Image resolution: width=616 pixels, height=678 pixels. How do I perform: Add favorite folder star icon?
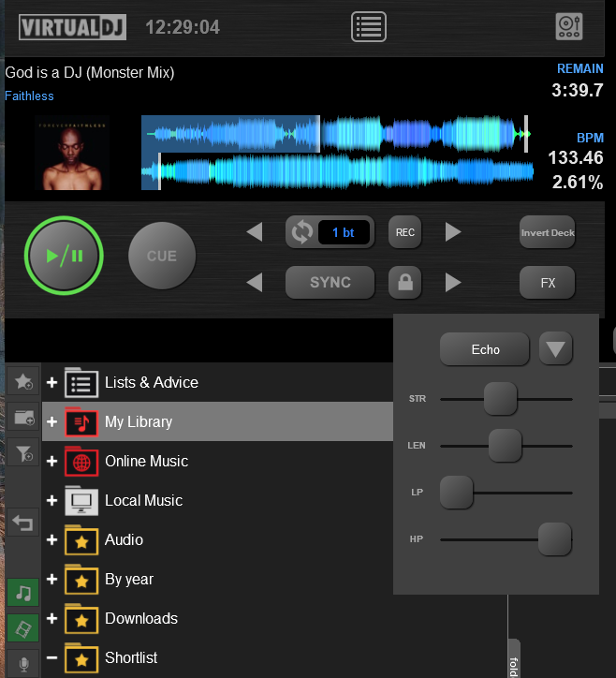click(x=23, y=382)
